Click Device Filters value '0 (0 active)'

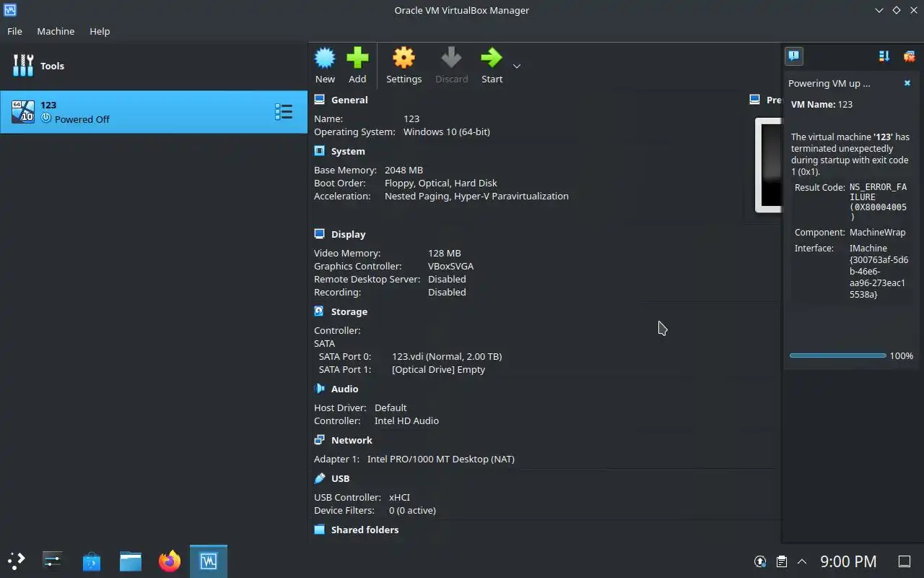click(412, 510)
